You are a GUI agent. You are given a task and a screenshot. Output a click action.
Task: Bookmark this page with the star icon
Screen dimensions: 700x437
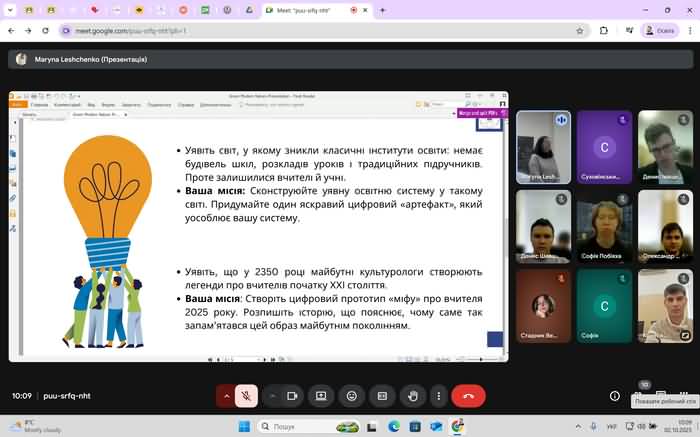pos(581,31)
